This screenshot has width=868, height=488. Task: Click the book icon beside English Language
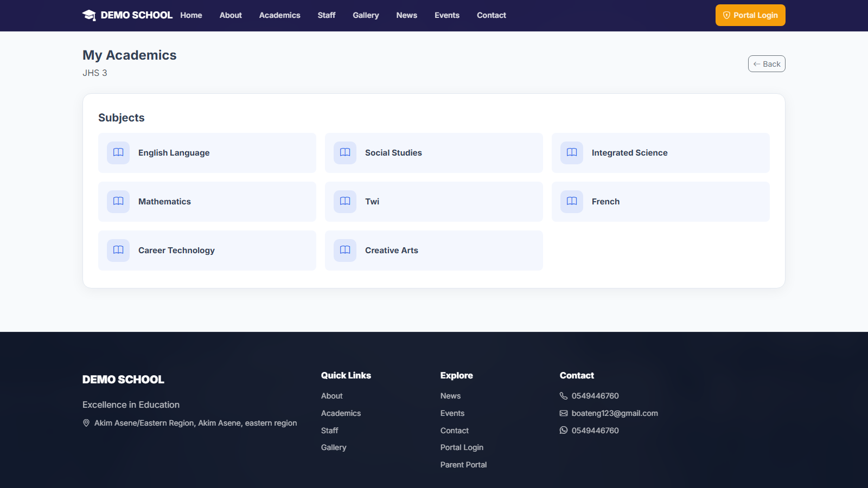118,152
